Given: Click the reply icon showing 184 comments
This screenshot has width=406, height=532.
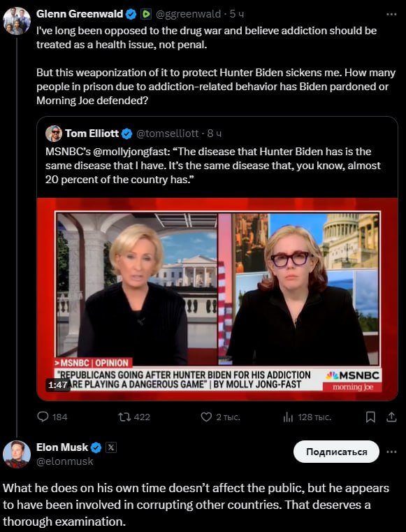Looking at the screenshot, I should tap(43, 417).
